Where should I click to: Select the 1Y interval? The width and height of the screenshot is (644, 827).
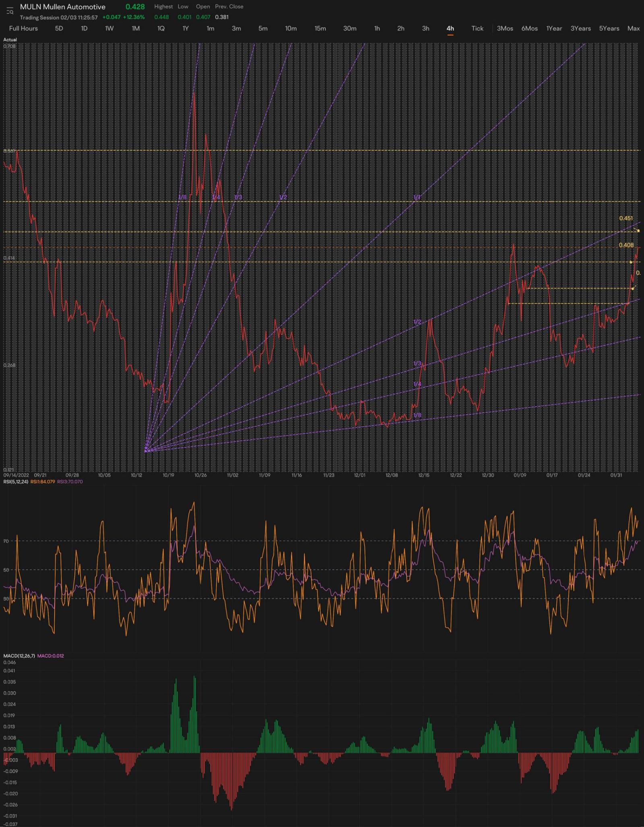click(186, 28)
